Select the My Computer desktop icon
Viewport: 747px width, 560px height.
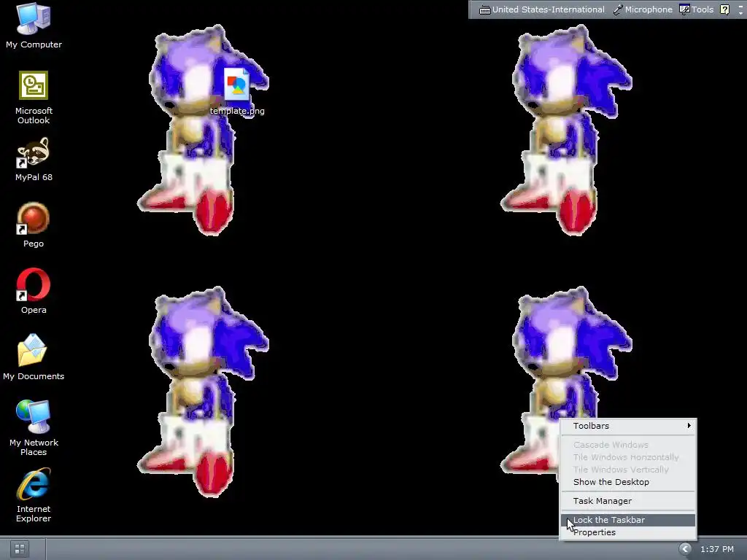point(34,19)
